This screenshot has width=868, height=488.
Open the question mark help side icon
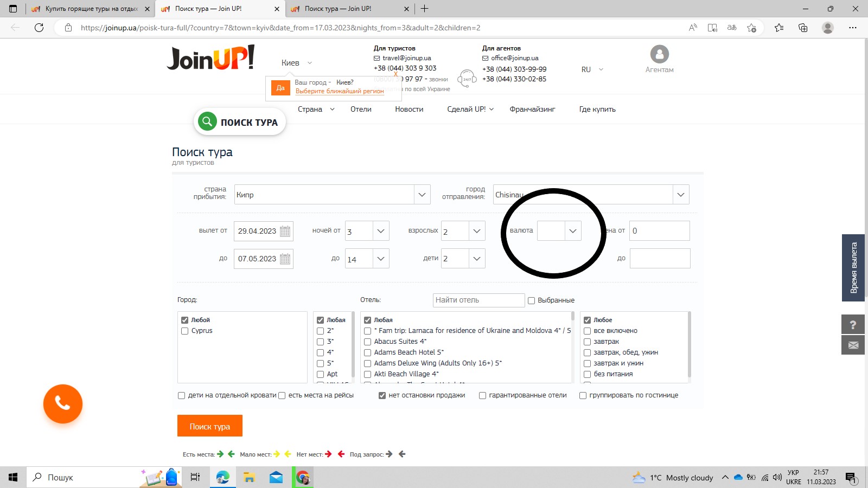853,325
